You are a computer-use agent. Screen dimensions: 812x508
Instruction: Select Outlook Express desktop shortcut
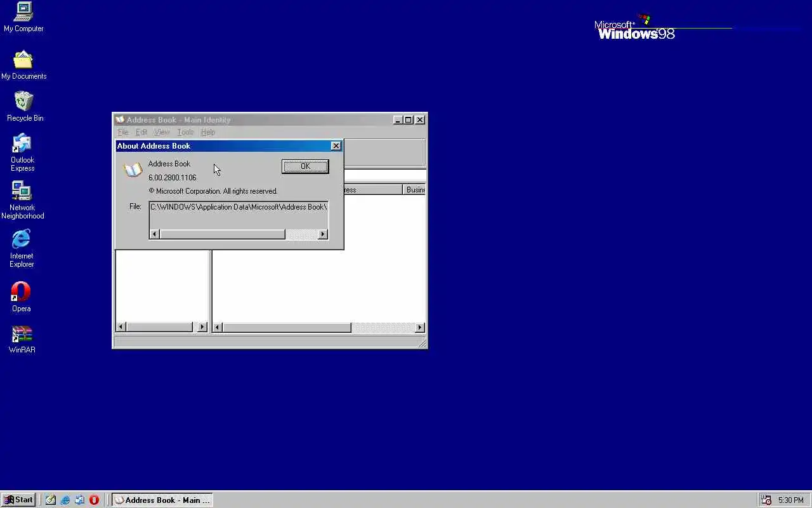[22, 152]
